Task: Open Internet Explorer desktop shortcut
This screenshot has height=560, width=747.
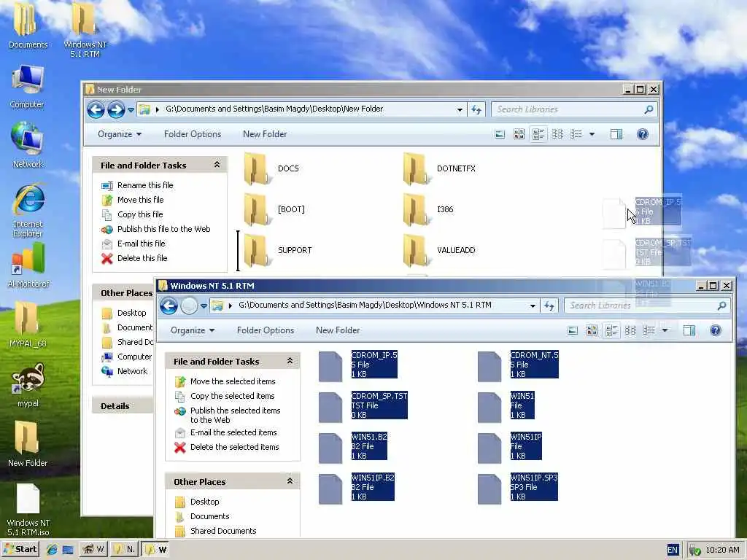Action: 28,209
